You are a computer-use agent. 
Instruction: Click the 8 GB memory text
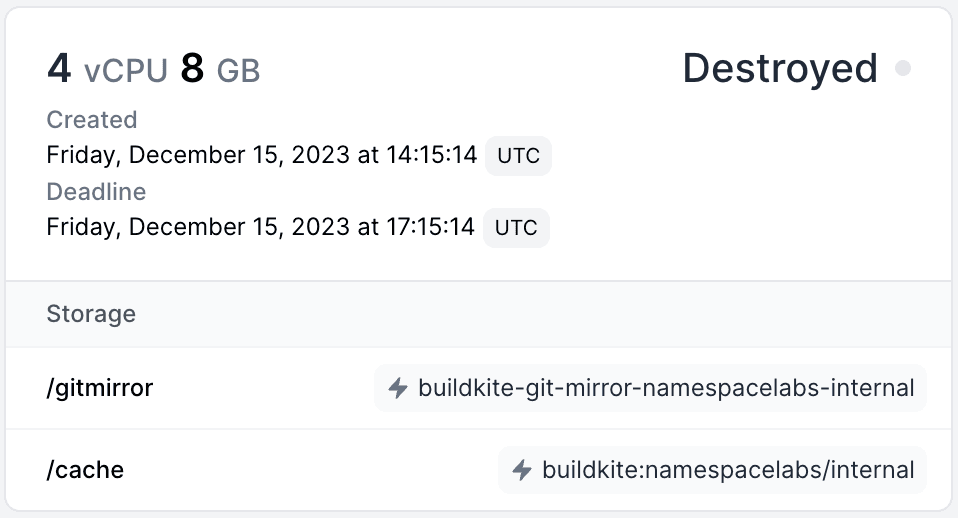coord(220,70)
